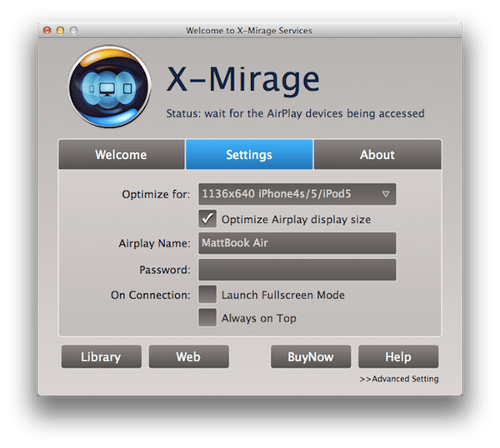500x448 pixels.
Task: Click the Optimize for label
Action: 156,194
